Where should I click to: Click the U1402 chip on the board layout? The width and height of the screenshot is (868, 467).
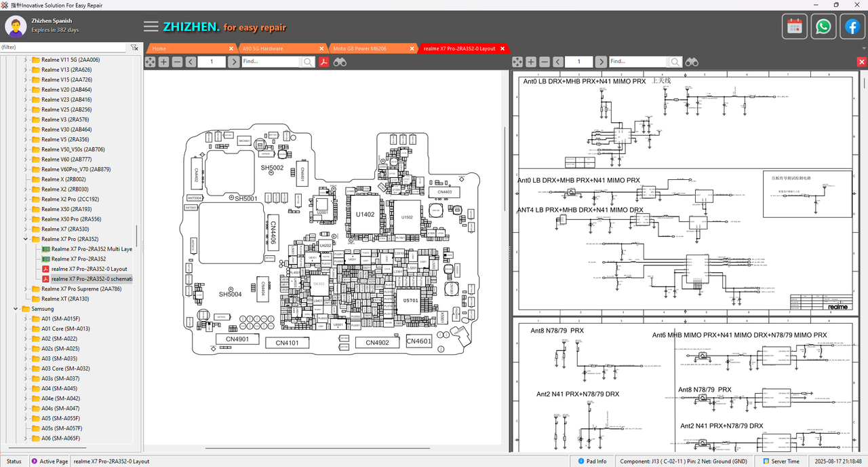[365, 214]
